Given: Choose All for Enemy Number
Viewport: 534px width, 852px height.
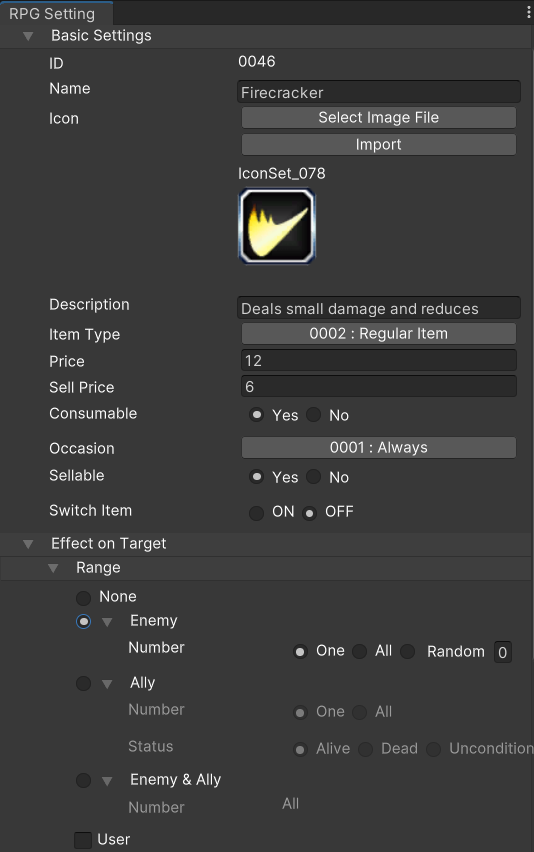Looking at the screenshot, I should point(360,651).
